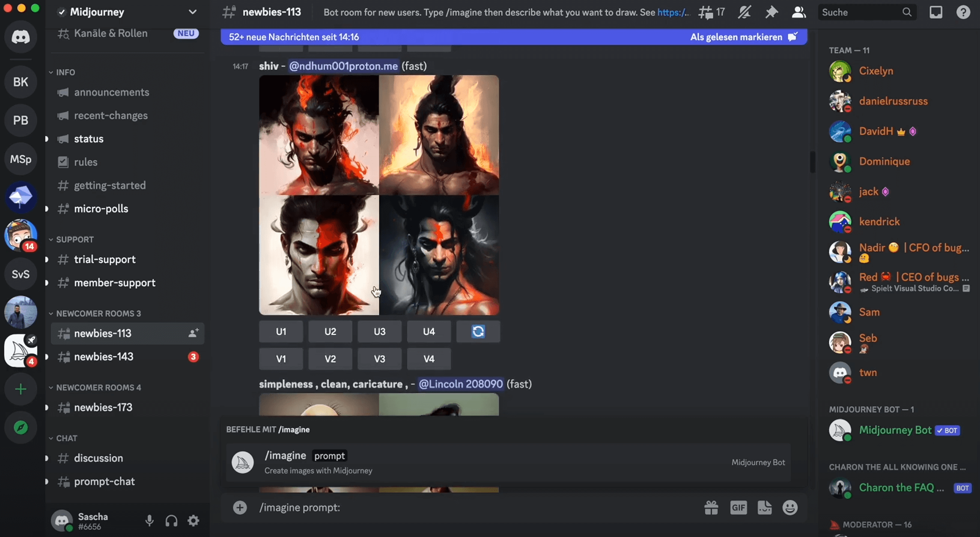Screen dimensions: 980x537
Task: Open the recent-changes channel
Action: click(x=128, y=116)
